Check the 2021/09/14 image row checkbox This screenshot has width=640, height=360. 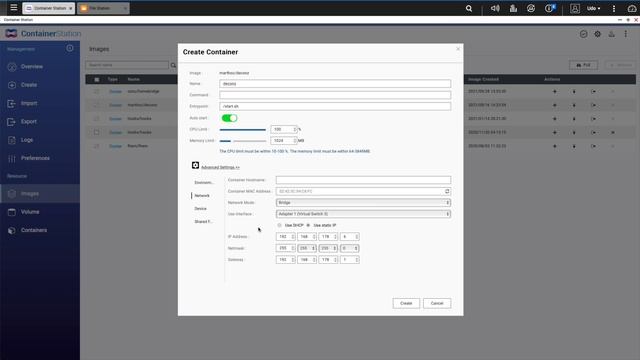pyautogui.click(x=97, y=105)
